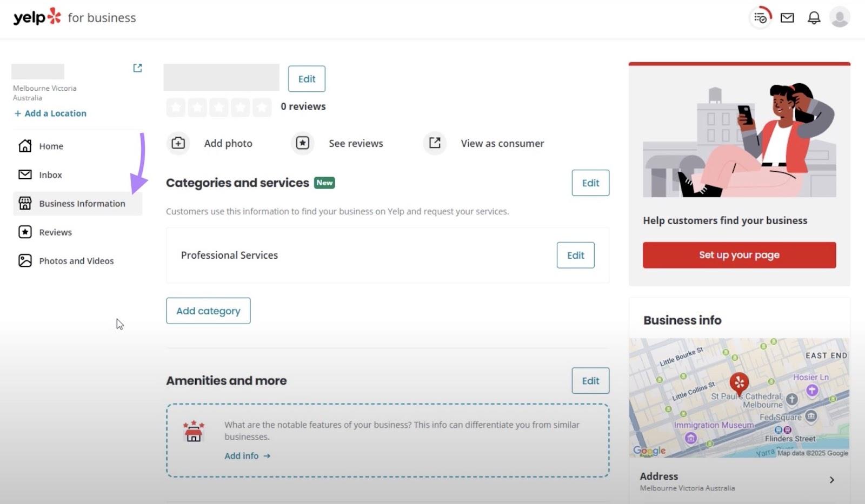Viewport: 865px width, 504px height.
Task: Click the business location map thumbnail
Action: coord(739,398)
